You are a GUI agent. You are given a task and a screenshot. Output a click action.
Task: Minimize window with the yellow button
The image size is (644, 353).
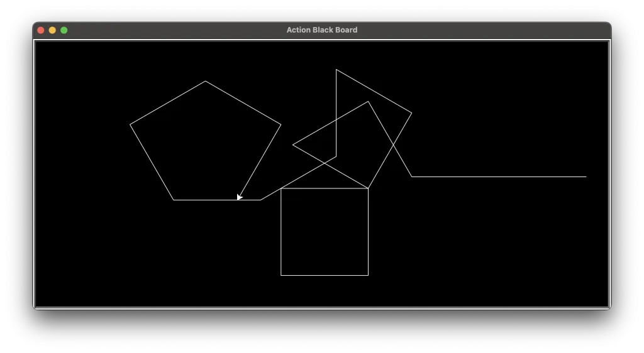pyautogui.click(x=52, y=30)
